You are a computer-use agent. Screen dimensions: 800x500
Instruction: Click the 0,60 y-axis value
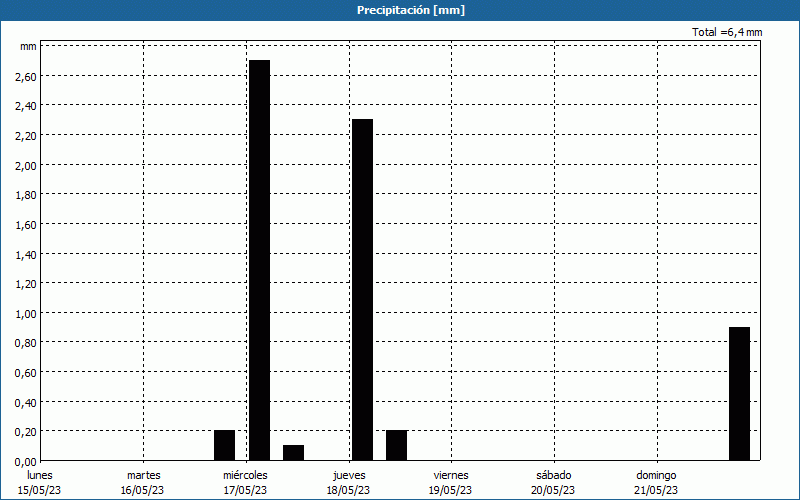click(27, 372)
